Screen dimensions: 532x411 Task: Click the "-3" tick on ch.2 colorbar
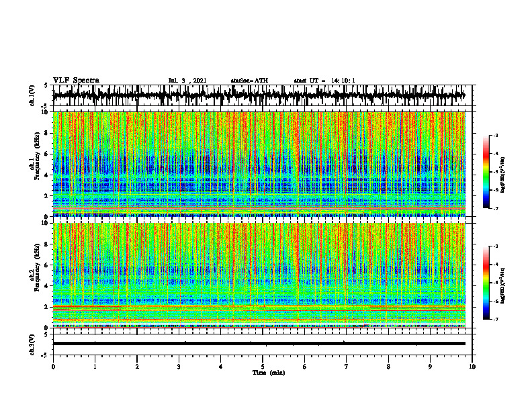pos(495,246)
